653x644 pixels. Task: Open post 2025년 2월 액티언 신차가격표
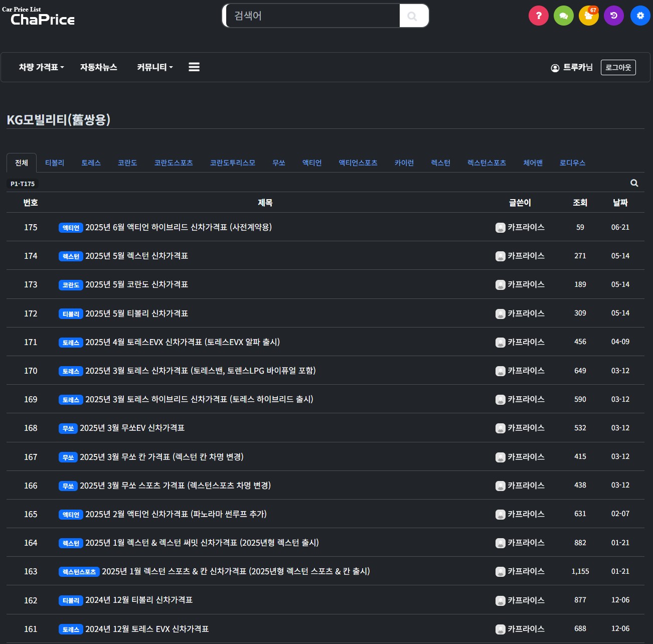click(176, 514)
